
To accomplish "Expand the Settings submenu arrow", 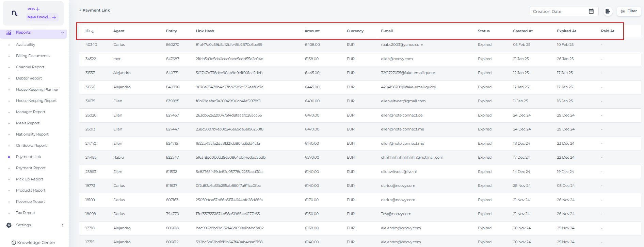I will coord(63,225).
